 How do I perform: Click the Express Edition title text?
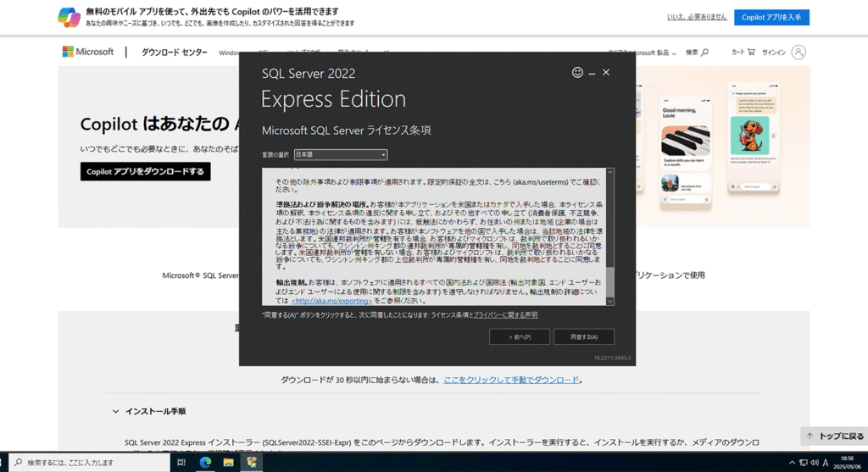pyautogui.click(x=333, y=99)
